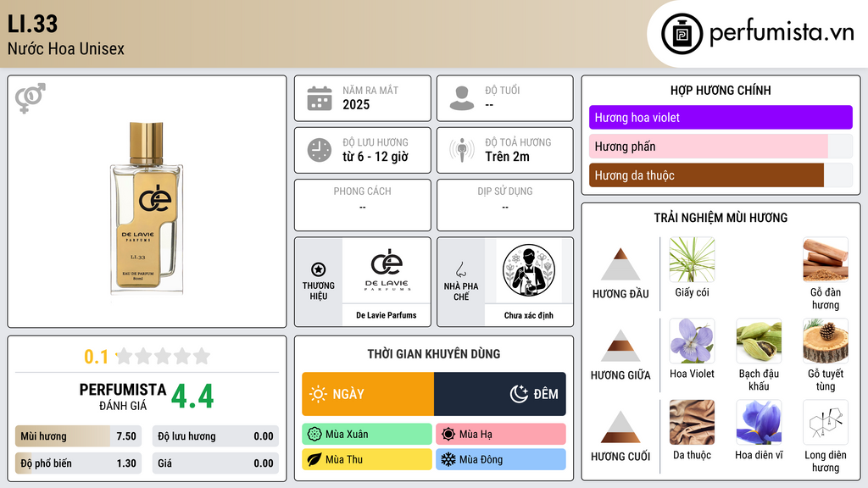Viewport: 868px width, 488px height.
Task: Click the sillage icon for Độ toả hương
Action: click(462, 150)
